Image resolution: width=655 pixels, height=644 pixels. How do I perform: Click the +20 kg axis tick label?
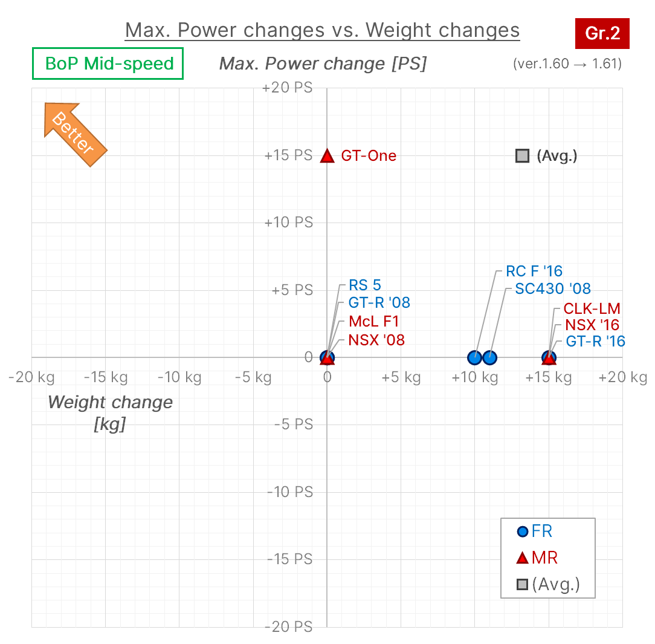622,377
